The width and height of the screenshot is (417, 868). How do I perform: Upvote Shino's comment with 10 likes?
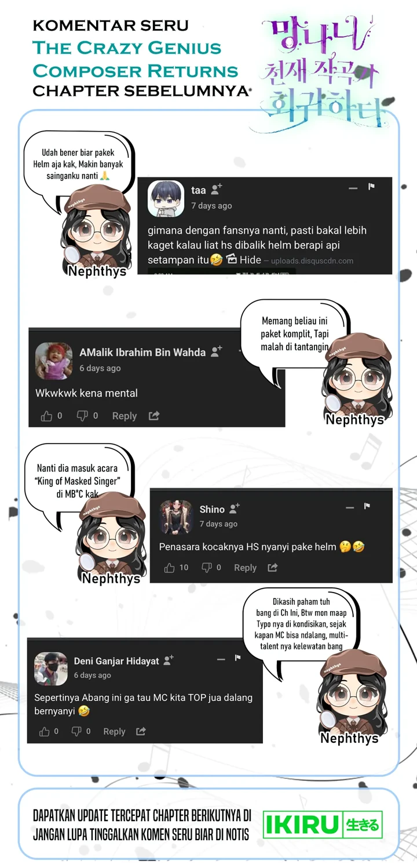(x=169, y=568)
